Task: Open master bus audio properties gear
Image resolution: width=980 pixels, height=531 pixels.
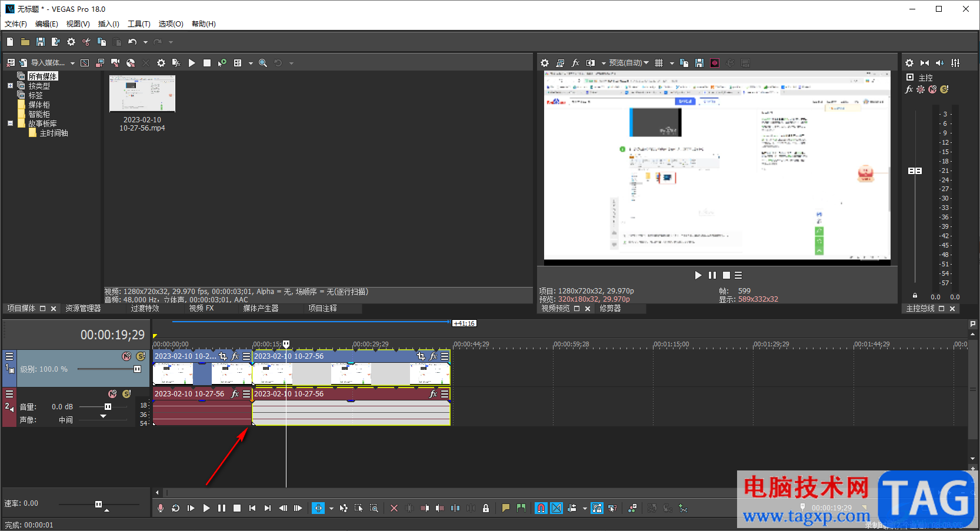Action: point(909,63)
